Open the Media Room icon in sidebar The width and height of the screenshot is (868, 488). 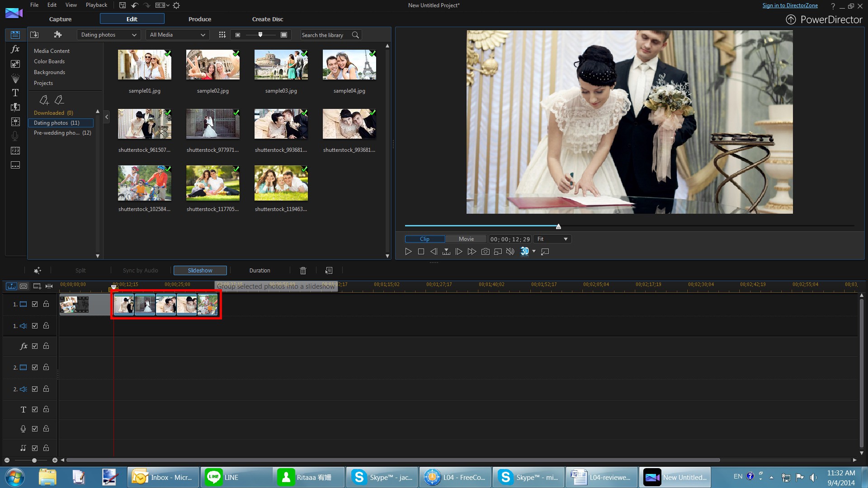point(15,35)
